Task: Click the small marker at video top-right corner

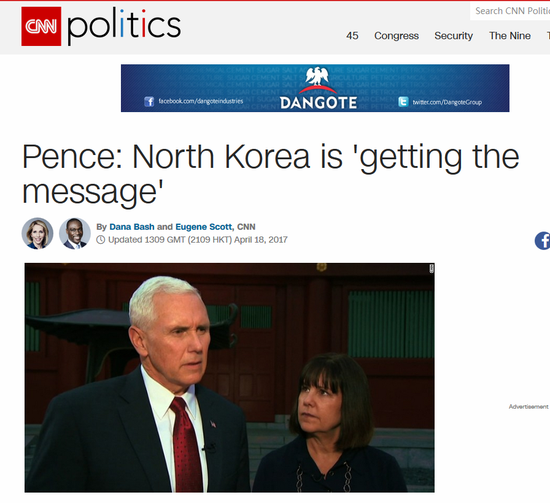Action: coord(431,268)
